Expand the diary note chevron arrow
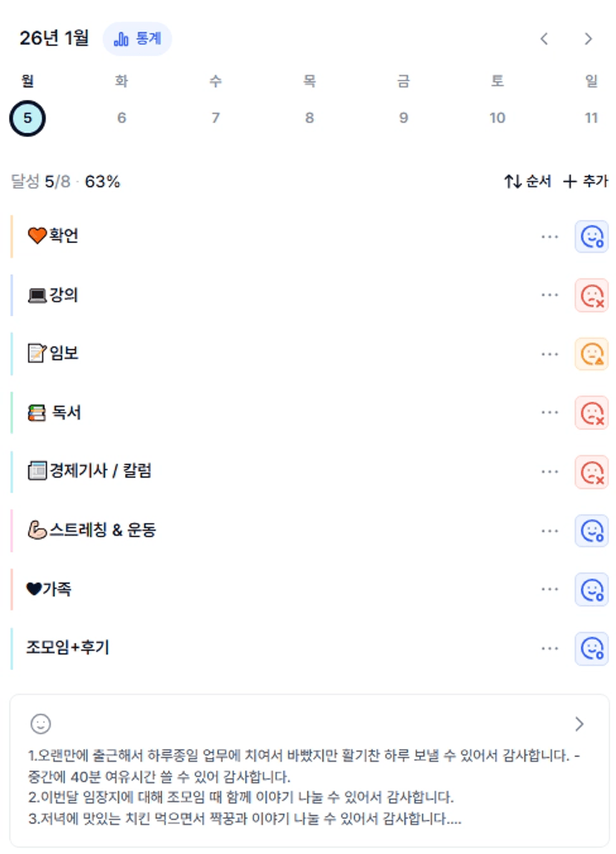Viewport: 616px width, 854px height. point(580,724)
